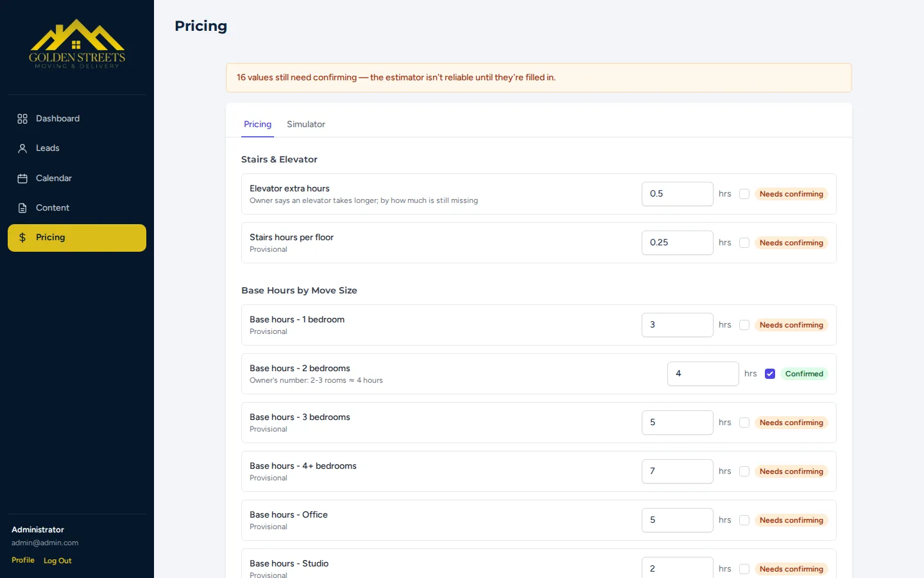The height and width of the screenshot is (578, 924).
Task: Click Elevator row's Needs confirming badge
Action: tap(791, 194)
